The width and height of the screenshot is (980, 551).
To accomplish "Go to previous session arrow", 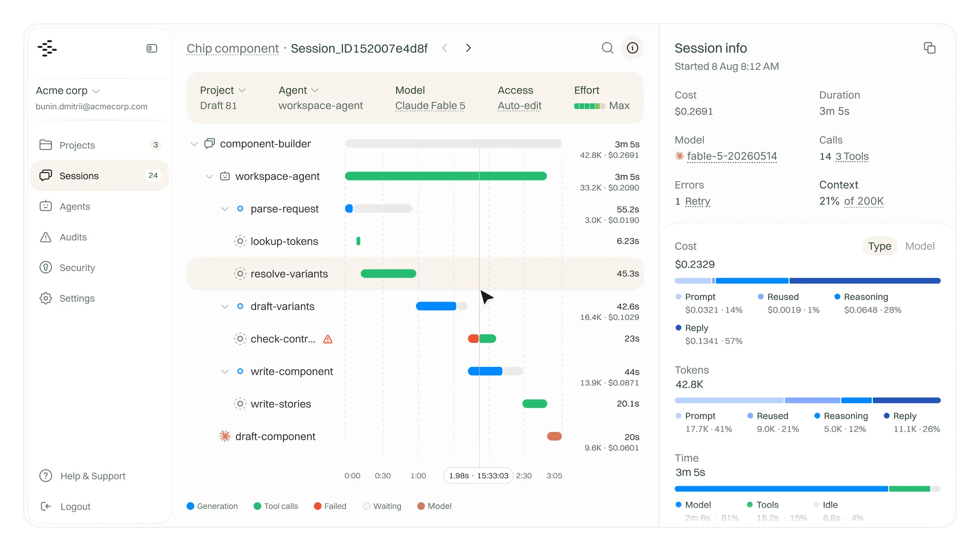I will tap(445, 48).
